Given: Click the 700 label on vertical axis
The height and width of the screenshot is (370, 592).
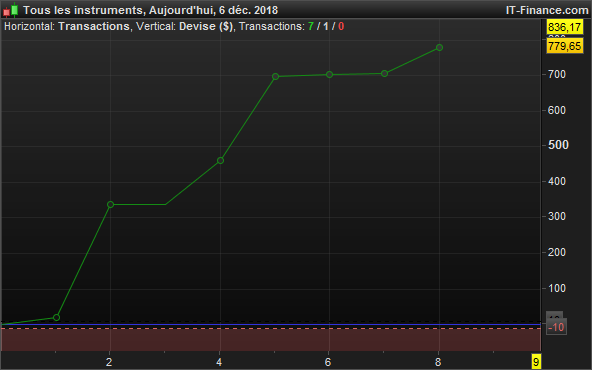Looking at the screenshot, I should [557, 74].
